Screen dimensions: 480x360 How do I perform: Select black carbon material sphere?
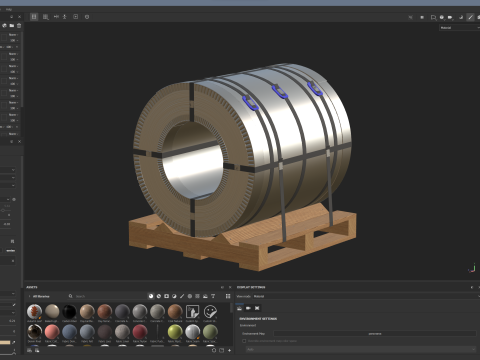pos(69,312)
